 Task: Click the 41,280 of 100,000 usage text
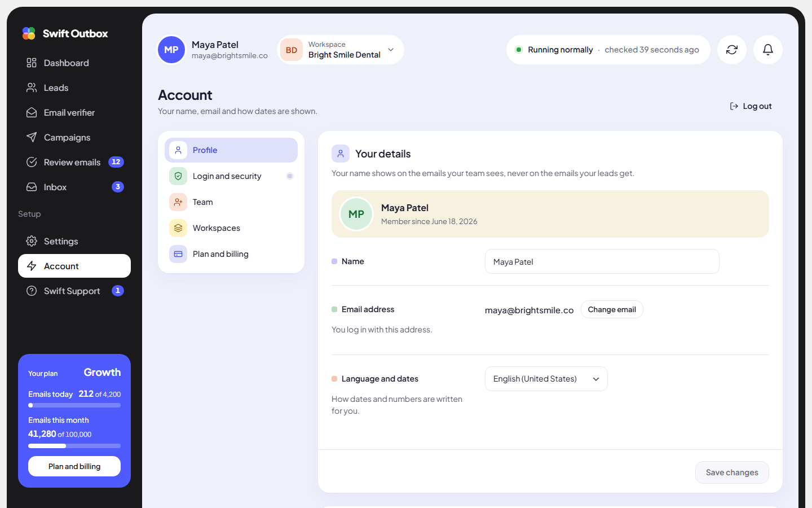pyautogui.click(x=60, y=434)
